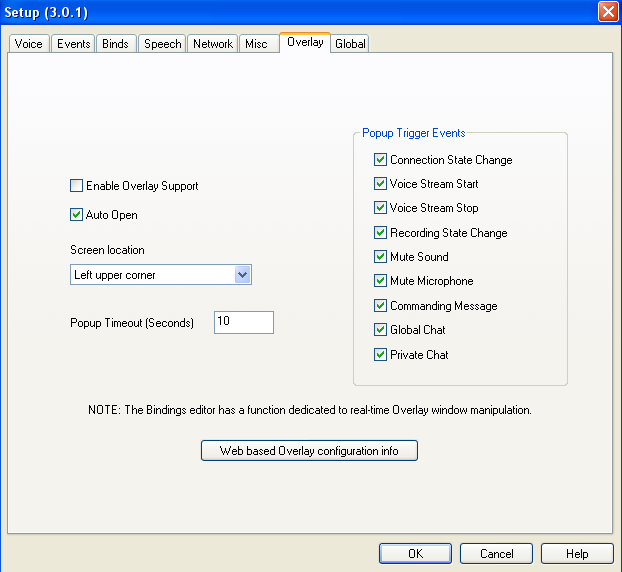Open the Network tab
622x572 pixels.
[x=213, y=44]
